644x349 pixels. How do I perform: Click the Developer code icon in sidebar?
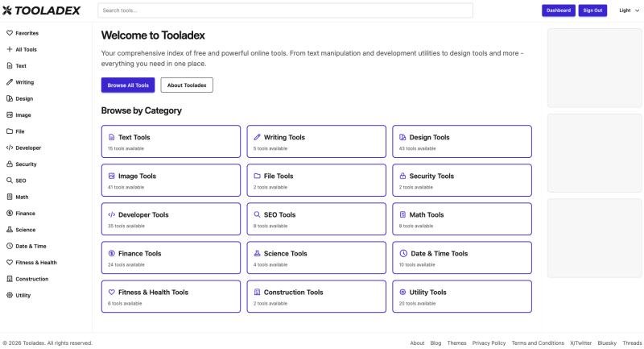(10, 147)
